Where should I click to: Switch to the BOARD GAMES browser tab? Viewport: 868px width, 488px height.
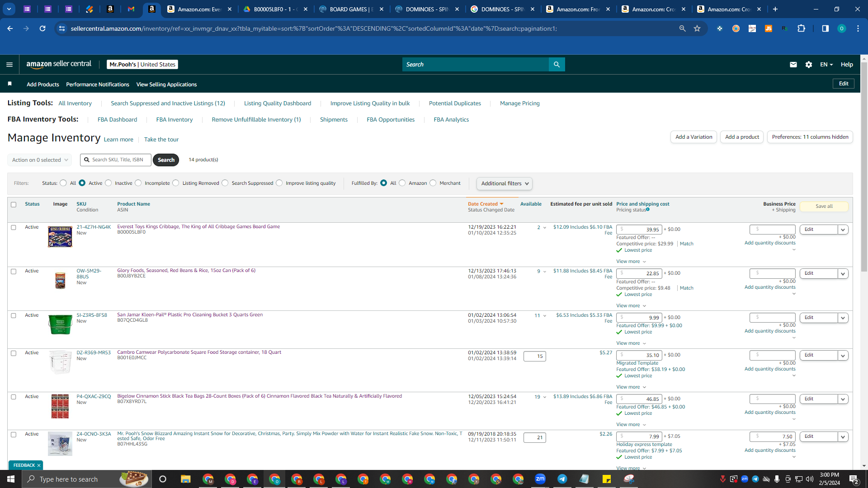[x=352, y=9]
